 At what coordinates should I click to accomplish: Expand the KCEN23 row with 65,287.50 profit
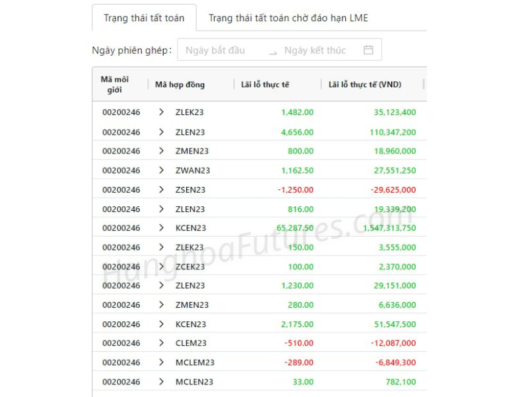tap(161, 227)
